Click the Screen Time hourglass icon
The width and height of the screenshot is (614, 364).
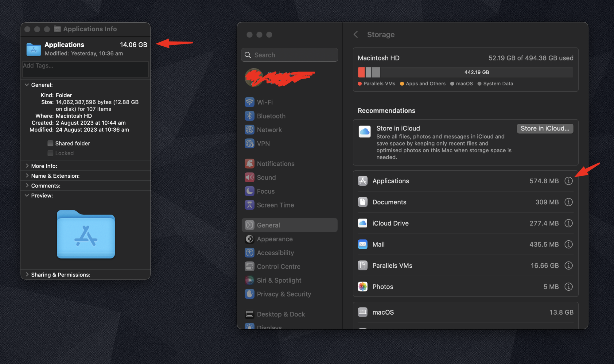coord(250,205)
